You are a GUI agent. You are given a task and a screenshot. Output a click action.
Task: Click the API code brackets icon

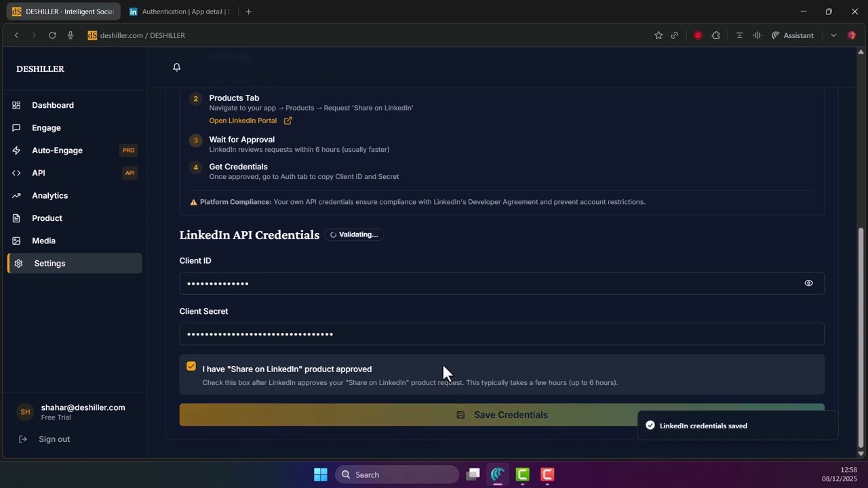pyautogui.click(x=16, y=173)
